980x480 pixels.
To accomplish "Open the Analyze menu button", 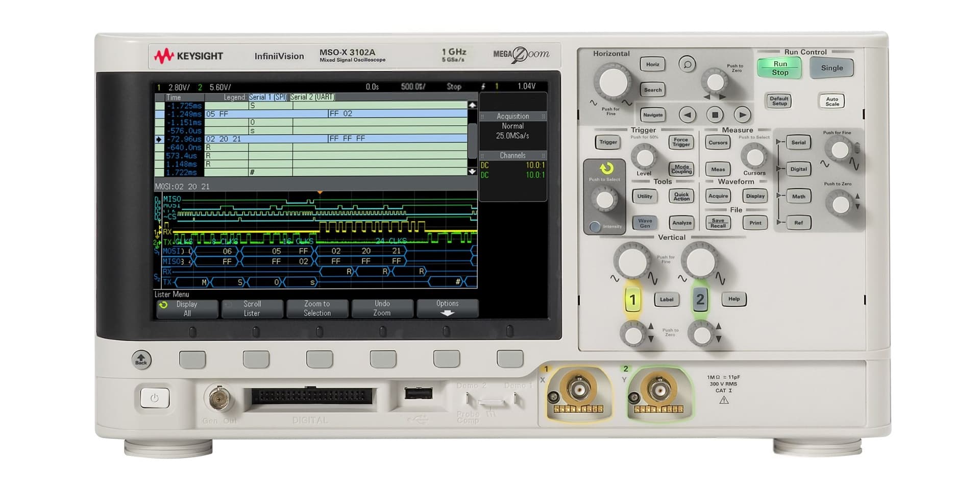I will 681,223.
